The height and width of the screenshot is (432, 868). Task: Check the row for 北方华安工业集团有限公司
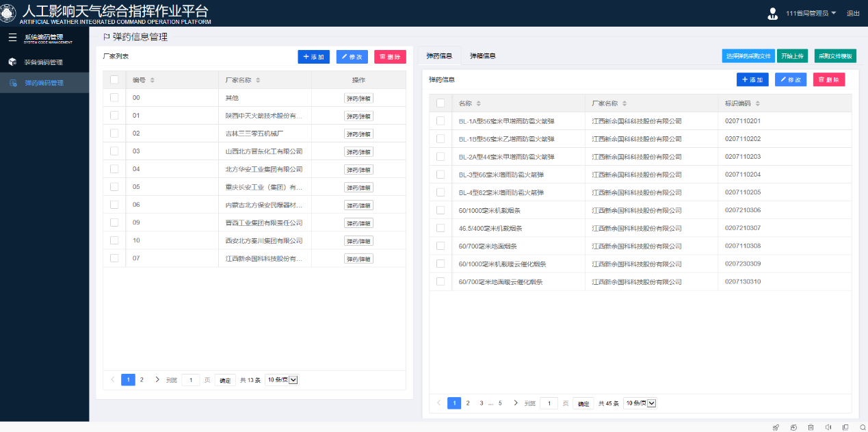point(114,169)
